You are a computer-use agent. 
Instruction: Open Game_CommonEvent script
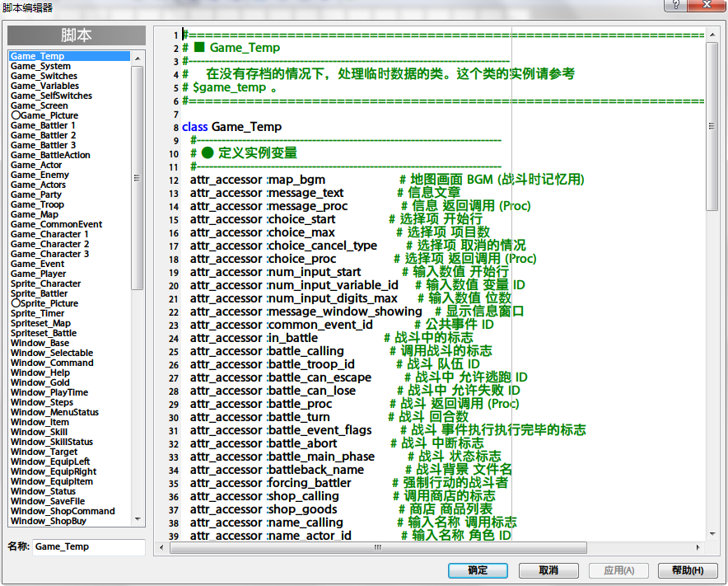tap(57, 224)
